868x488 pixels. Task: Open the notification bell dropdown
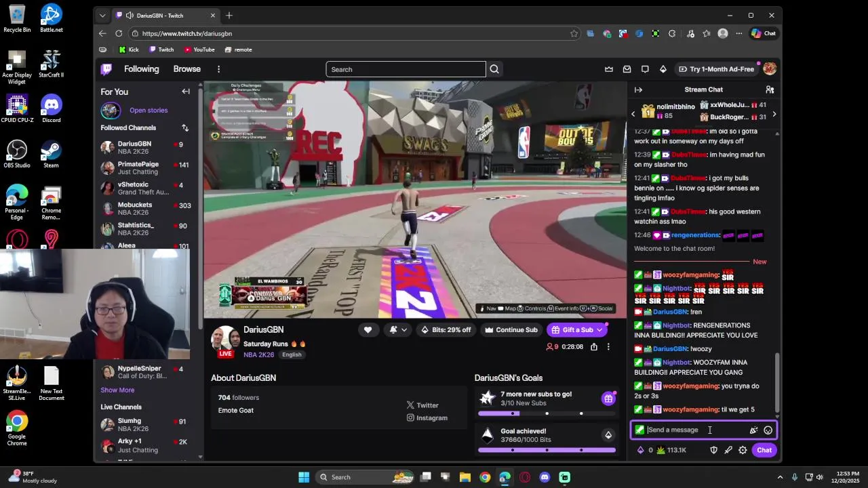pyautogui.click(x=398, y=330)
